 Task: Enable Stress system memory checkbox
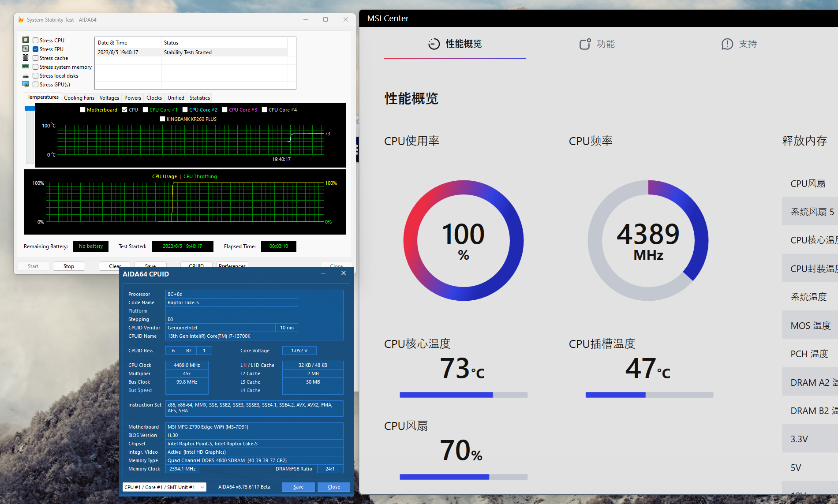click(x=36, y=67)
